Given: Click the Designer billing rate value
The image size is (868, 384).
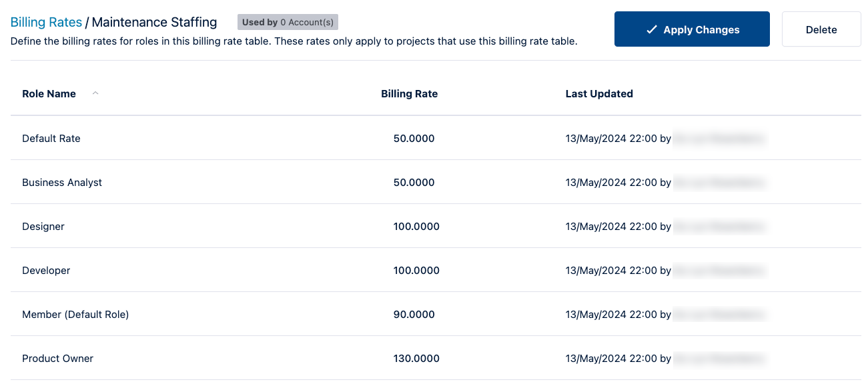Looking at the screenshot, I should tap(416, 226).
